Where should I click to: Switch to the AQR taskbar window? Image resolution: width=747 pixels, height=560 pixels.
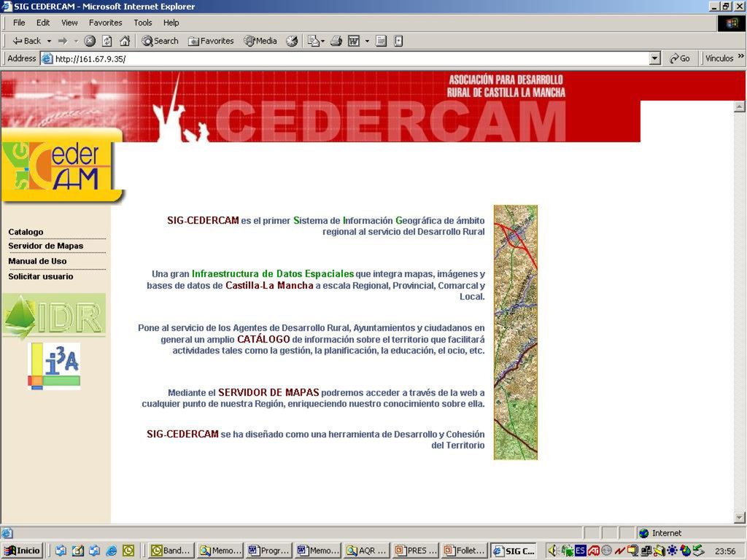[x=366, y=551]
